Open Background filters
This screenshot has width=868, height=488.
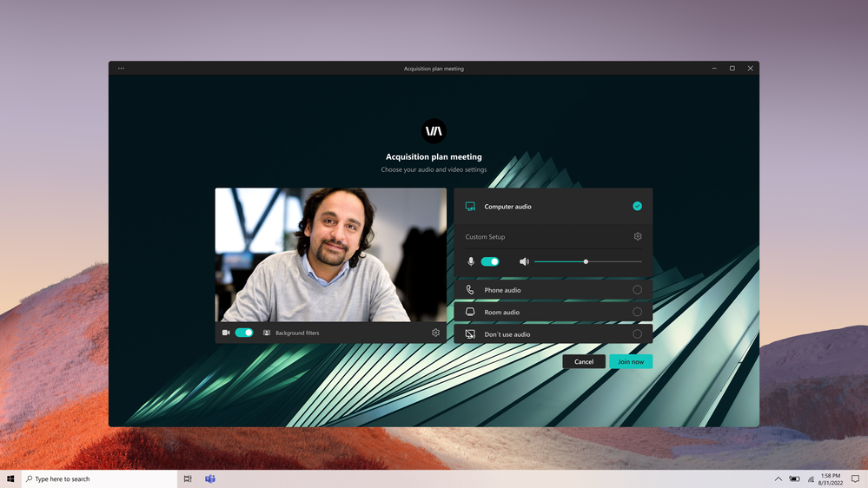coord(297,333)
